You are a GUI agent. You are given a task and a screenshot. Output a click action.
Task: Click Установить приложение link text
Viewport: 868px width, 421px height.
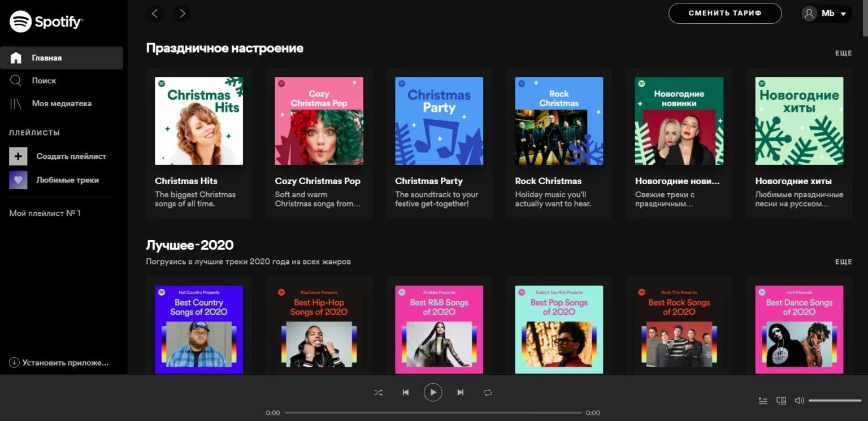[66, 363]
